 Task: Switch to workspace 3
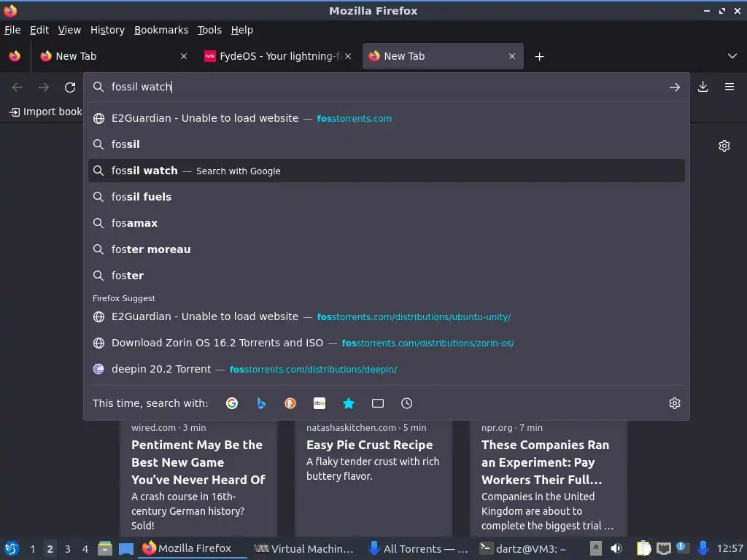(68, 549)
